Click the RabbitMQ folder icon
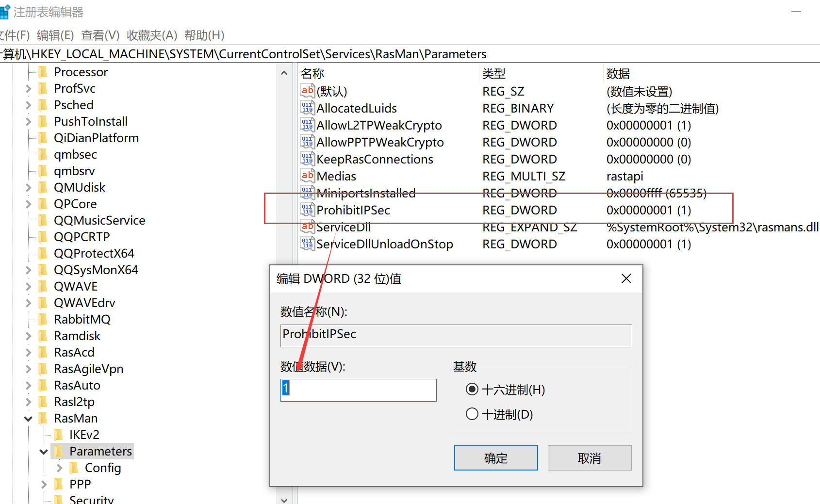 tap(43, 319)
